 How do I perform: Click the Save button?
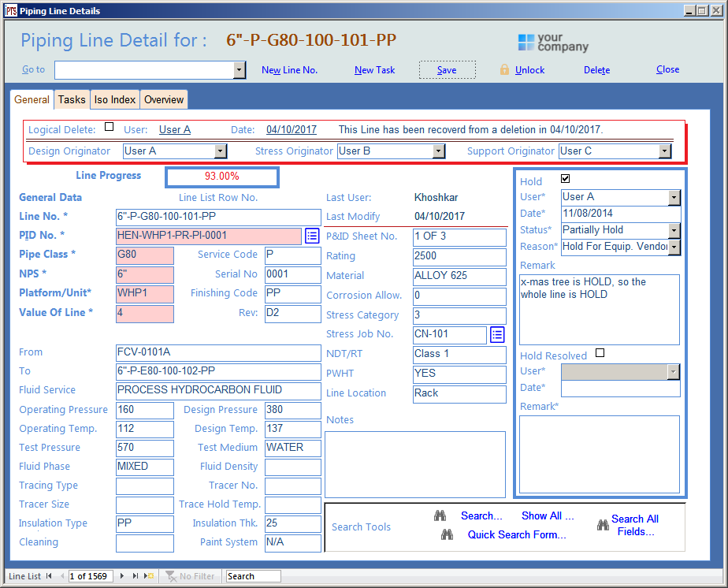coord(447,70)
